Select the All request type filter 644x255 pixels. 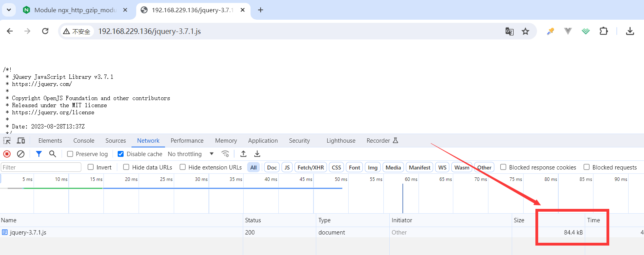tap(253, 168)
